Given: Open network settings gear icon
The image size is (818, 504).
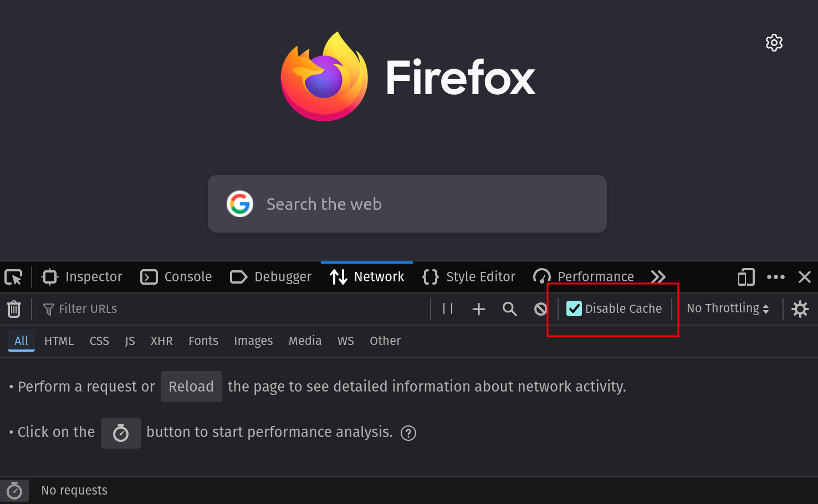Looking at the screenshot, I should (x=800, y=309).
